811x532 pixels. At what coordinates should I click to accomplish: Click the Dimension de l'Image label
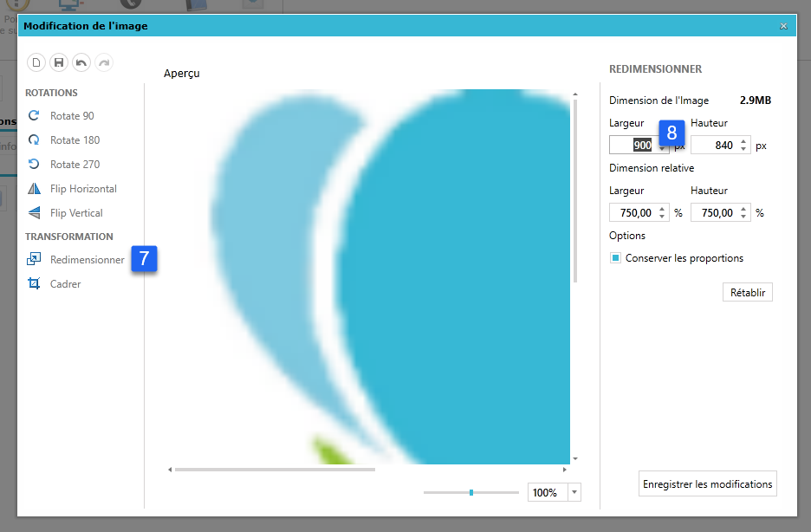pyautogui.click(x=659, y=101)
